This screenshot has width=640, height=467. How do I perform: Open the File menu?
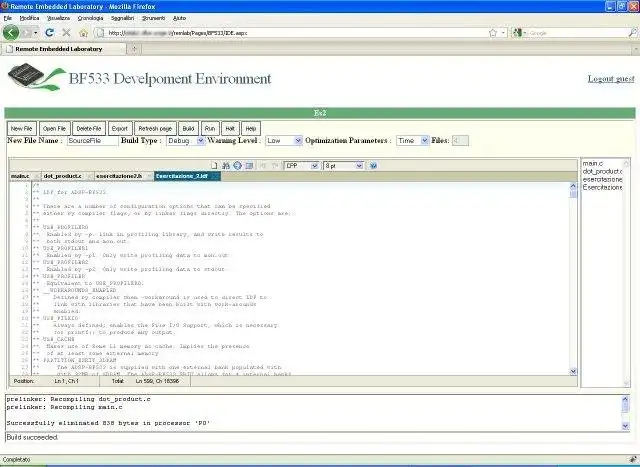(7, 18)
